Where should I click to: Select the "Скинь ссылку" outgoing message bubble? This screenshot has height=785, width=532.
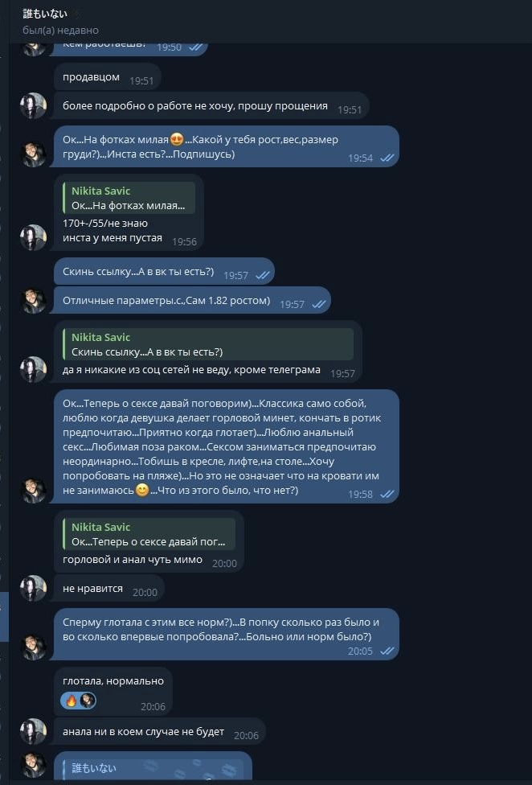(x=138, y=272)
